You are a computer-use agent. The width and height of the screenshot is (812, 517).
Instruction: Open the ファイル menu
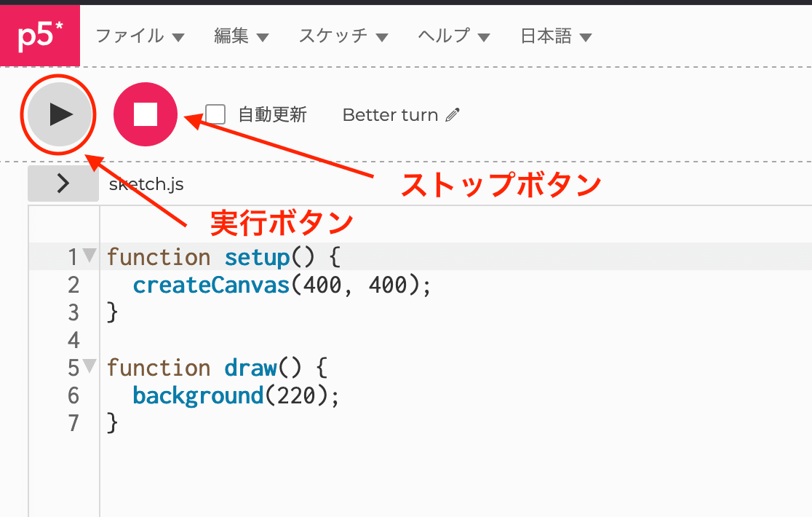tap(132, 36)
